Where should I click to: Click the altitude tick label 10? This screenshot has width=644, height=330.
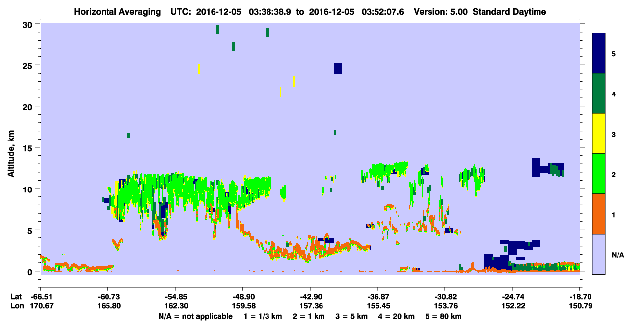tap(29, 189)
